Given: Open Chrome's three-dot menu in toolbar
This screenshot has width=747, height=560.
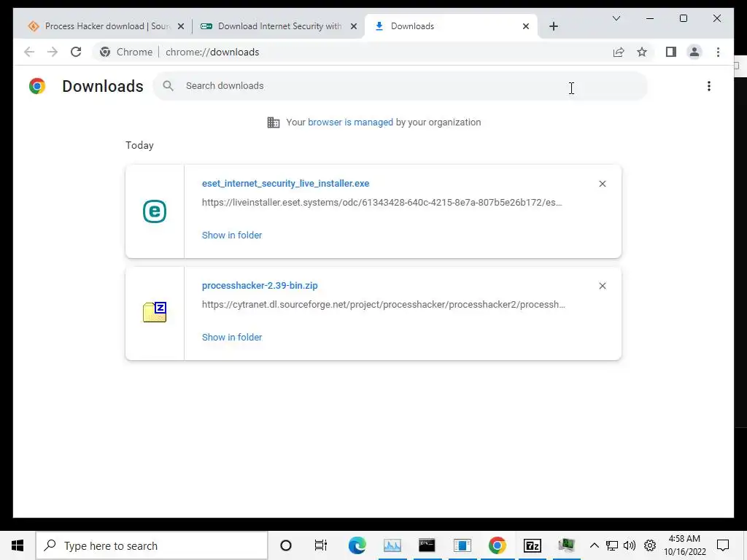Looking at the screenshot, I should [718, 52].
